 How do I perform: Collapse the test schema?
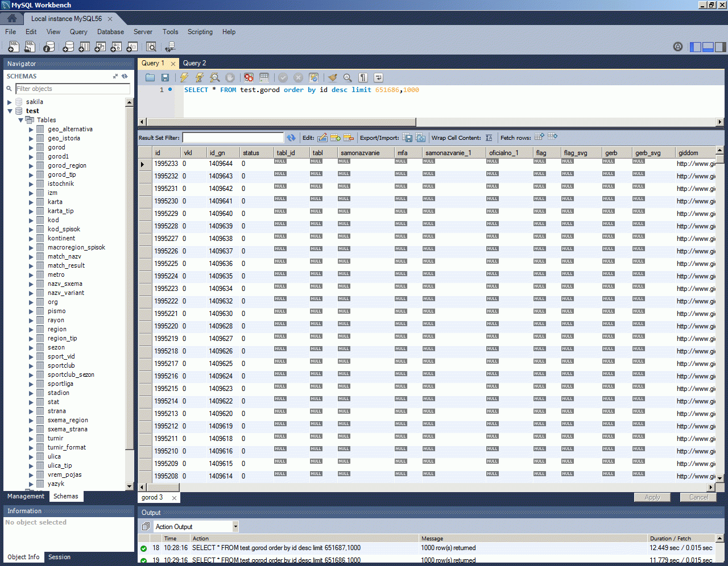tap(10, 111)
